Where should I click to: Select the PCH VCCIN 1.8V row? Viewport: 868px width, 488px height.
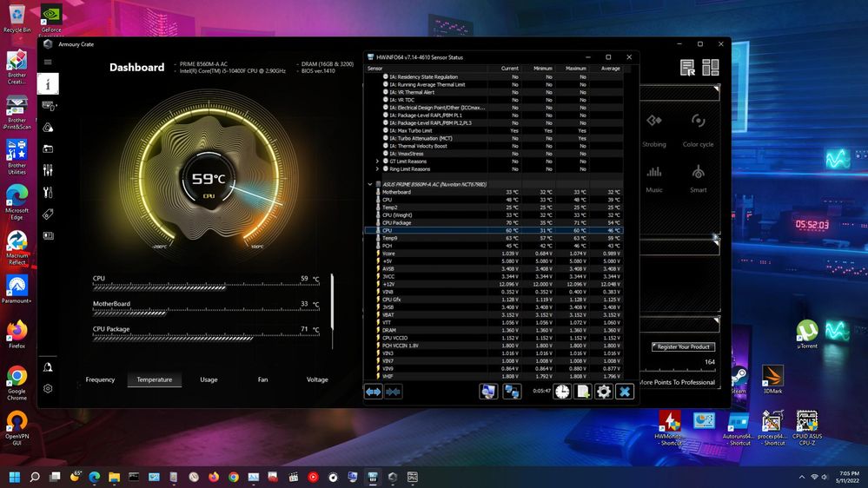494,346
